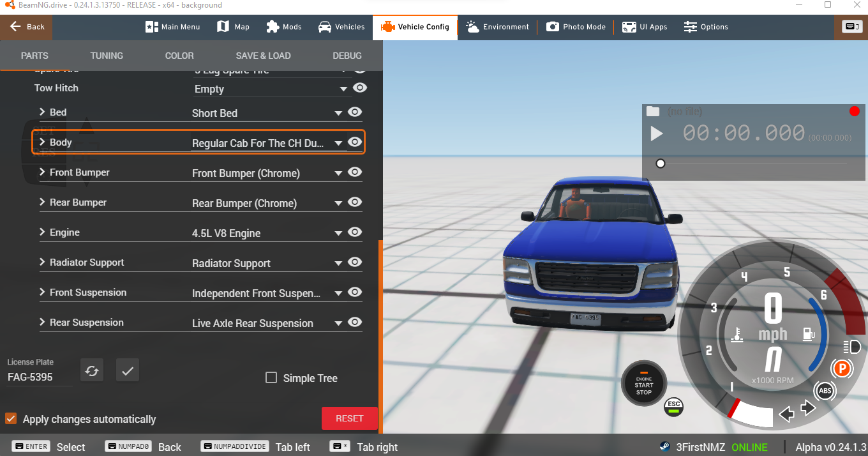Click the orange parking brake P icon

tap(842, 369)
